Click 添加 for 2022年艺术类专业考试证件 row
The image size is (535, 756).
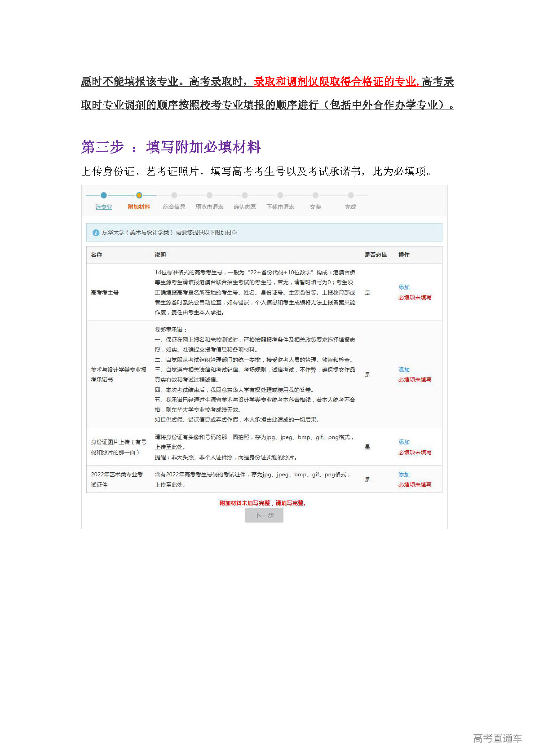point(404,475)
